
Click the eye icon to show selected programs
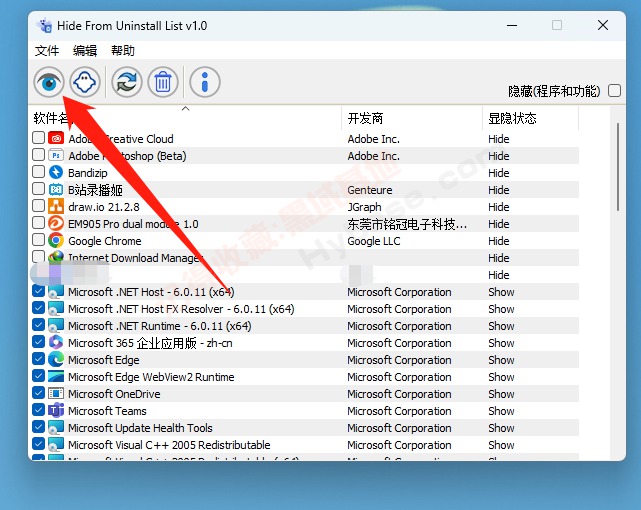point(49,82)
